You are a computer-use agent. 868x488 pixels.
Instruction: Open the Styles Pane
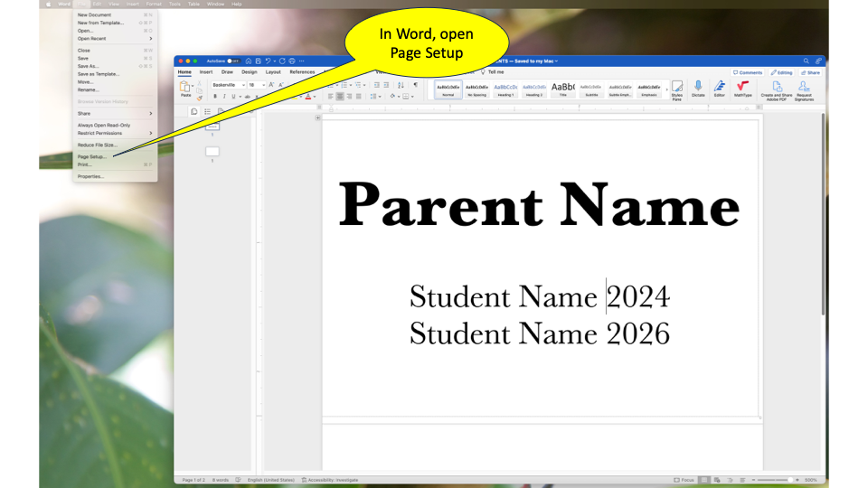coord(677,90)
